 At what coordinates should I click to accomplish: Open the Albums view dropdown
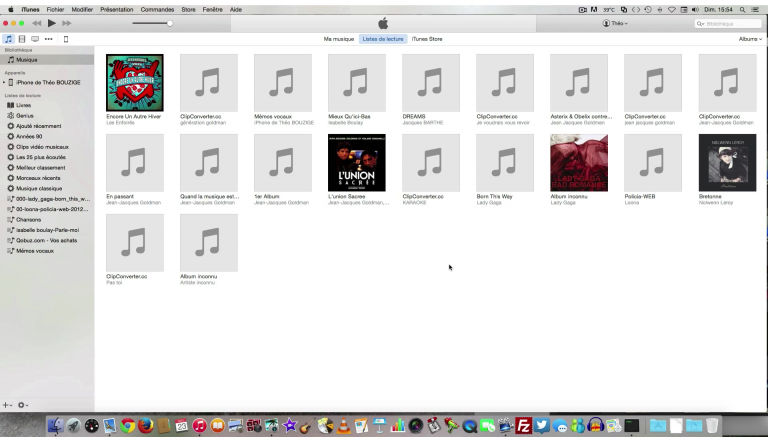pos(750,39)
